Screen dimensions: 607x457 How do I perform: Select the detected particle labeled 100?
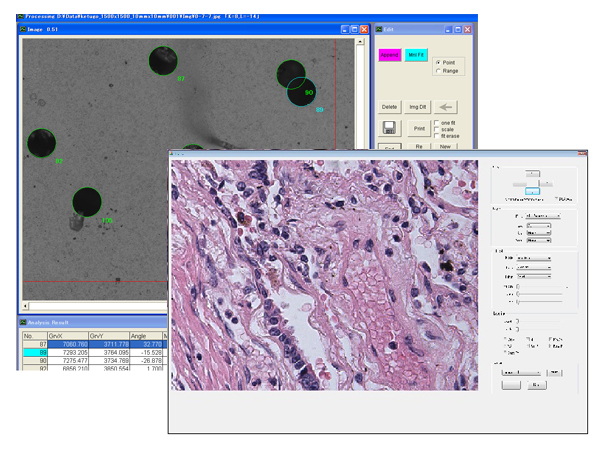point(87,202)
